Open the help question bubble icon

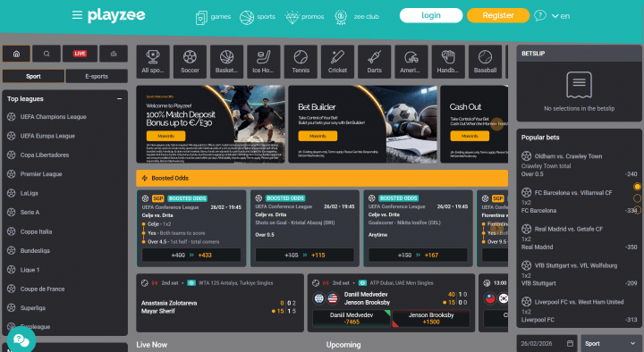point(540,15)
